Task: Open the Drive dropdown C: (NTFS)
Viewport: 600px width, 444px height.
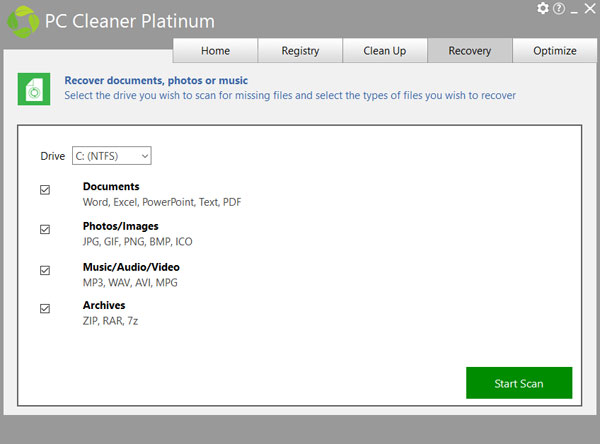Action: [112, 156]
